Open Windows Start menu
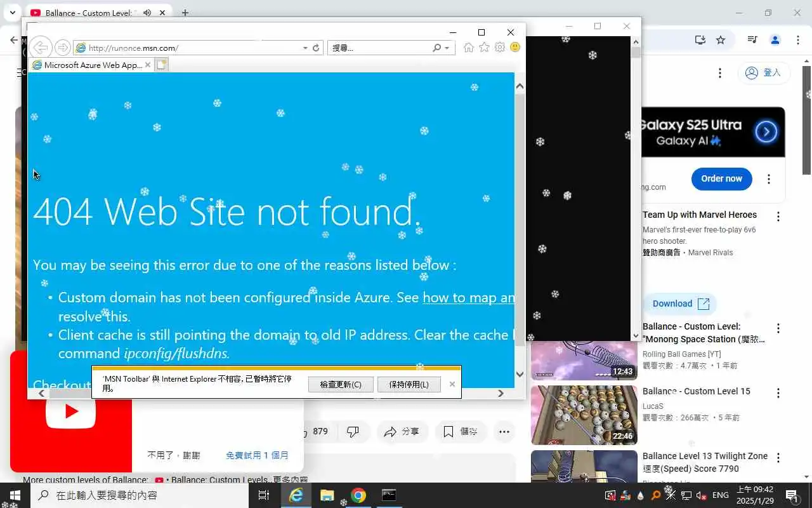 [15, 495]
